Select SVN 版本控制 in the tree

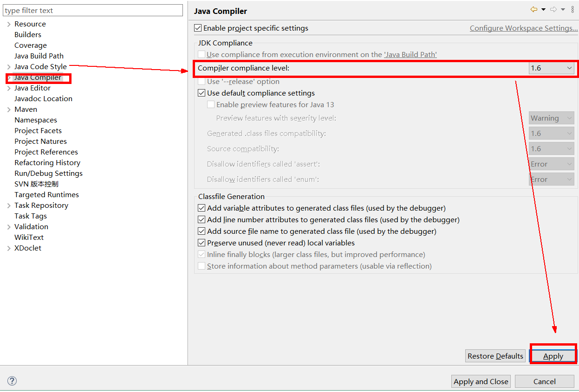[36, 184]
